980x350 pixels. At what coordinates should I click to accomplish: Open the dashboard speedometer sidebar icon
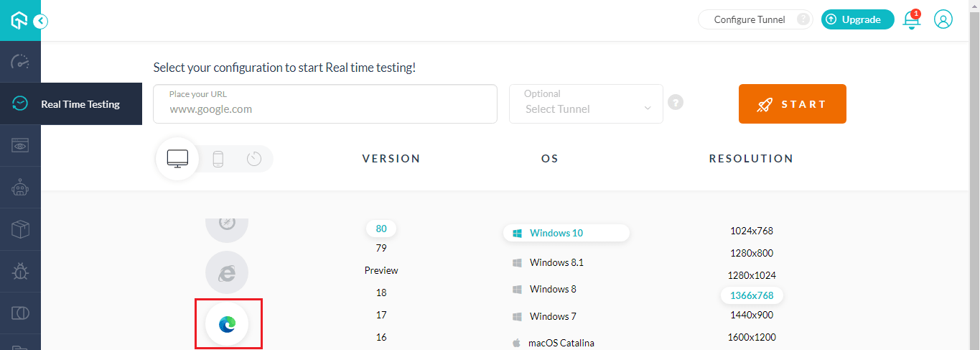pos(20,62)
